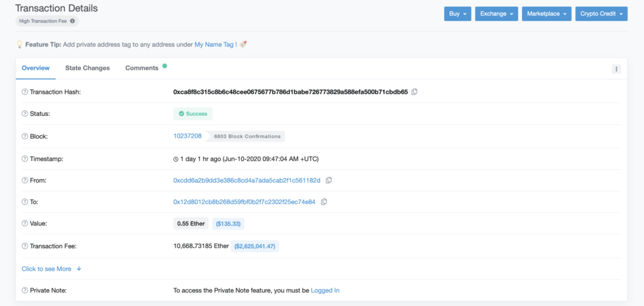This screenshot has width=644, height=306.
Task: Select the transaction hash text
Action: pos(291,92)
